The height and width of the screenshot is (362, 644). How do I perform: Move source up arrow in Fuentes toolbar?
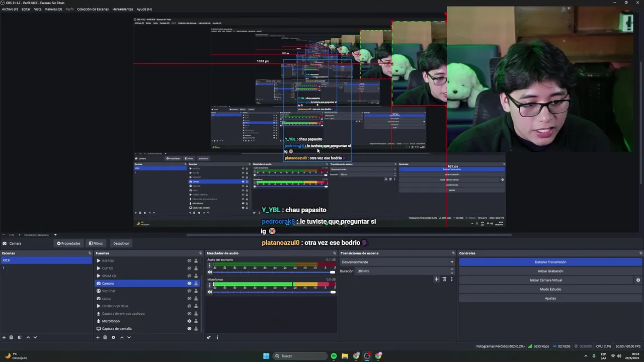(122, 337)
